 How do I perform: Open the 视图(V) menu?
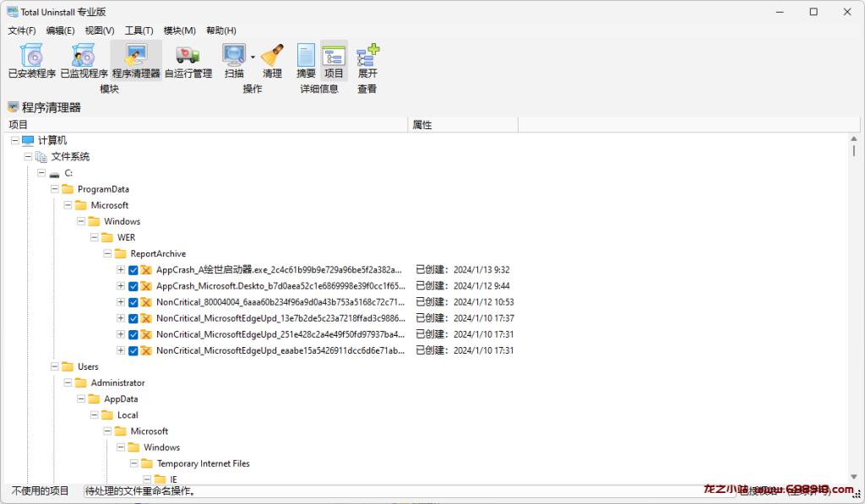[x=100, y=30]
